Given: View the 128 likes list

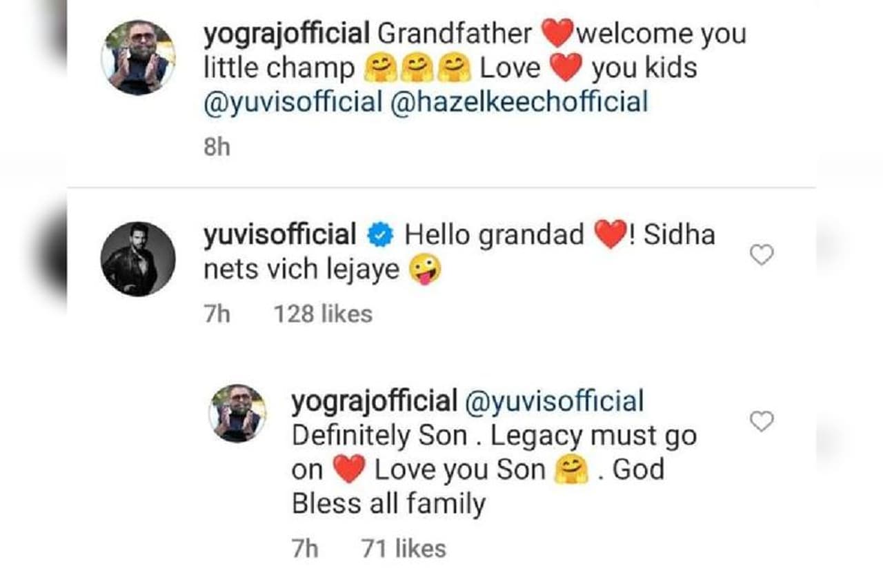Looking at the screenshot, I should coord(323,314).
